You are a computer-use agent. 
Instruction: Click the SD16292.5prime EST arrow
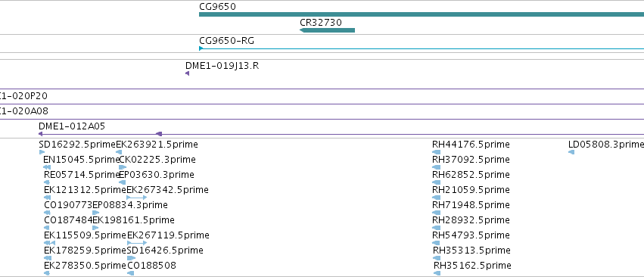click(x=42, y=152)
